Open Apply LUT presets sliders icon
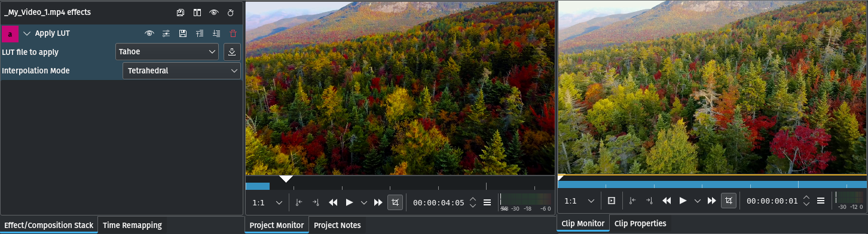 point(166,33)
